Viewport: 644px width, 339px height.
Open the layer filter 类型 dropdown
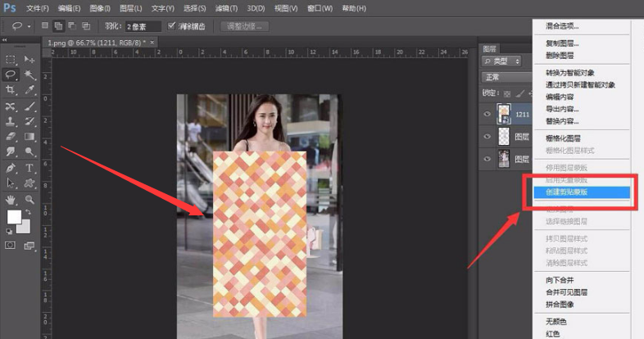[x=502, y=61]
